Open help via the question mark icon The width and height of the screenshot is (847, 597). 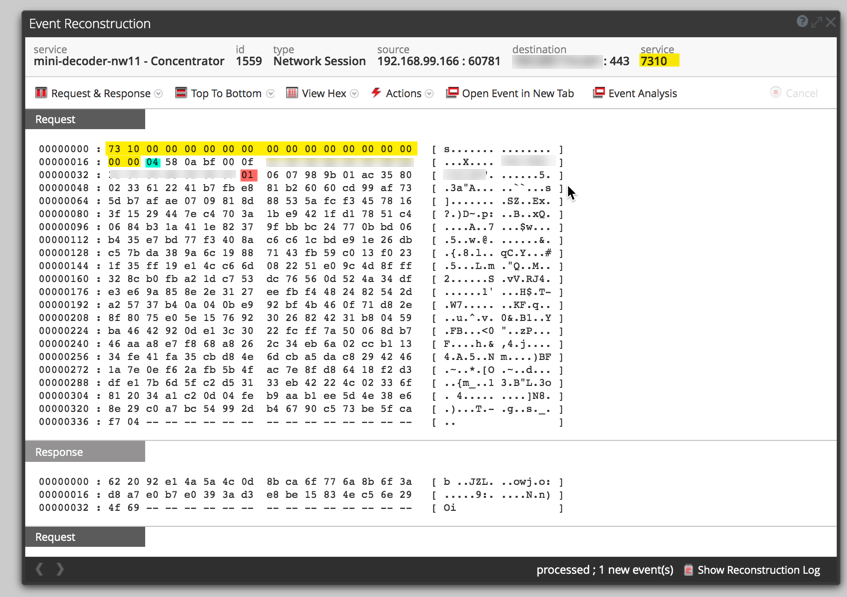tap(802, 22)
